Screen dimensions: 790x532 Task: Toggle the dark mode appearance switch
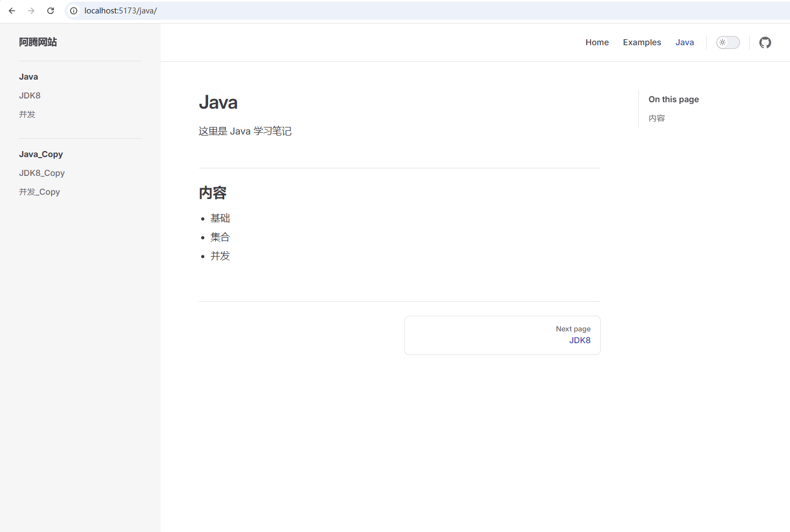728,42
